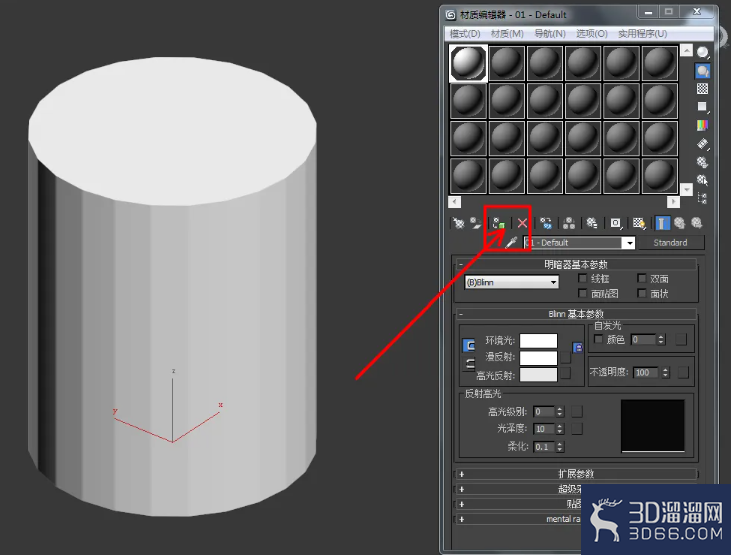Open the Material/Map Navigator icon
731x555 pixels.
point(703,198)
